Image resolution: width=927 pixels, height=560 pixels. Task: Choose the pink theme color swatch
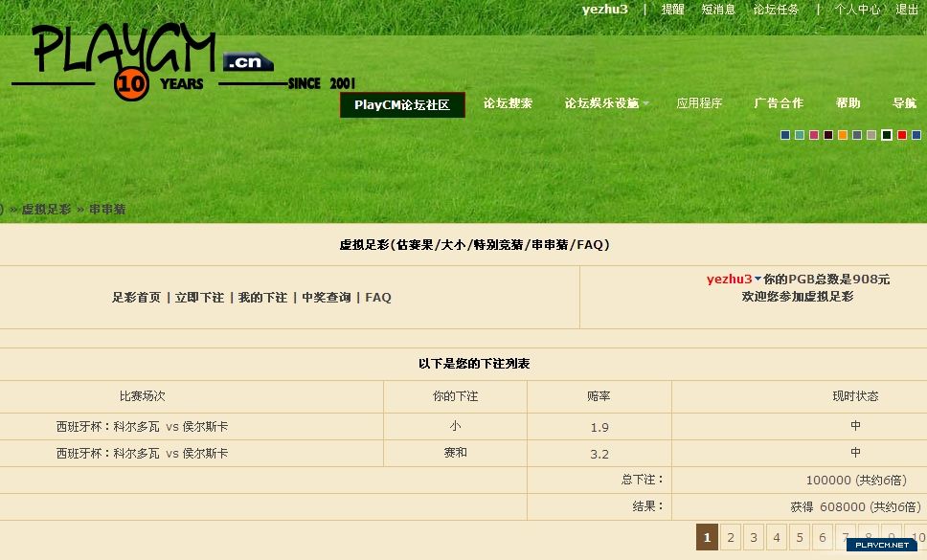[x=814, y=135]
